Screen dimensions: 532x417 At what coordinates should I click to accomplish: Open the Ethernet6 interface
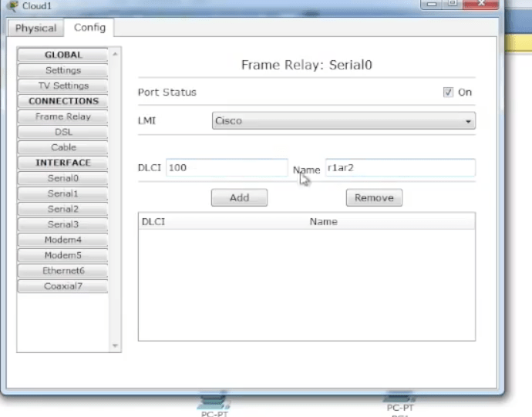pos(63,271)
